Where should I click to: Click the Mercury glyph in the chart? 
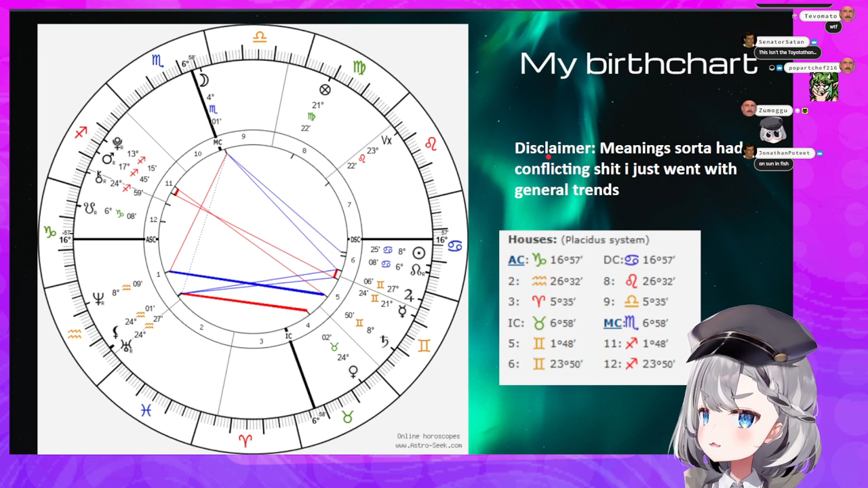coord(402,311)
